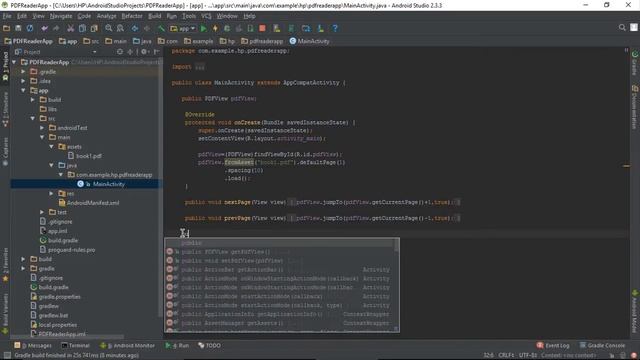Open the File menu
This screenshot has width=640, height=360.
[7, 16]
